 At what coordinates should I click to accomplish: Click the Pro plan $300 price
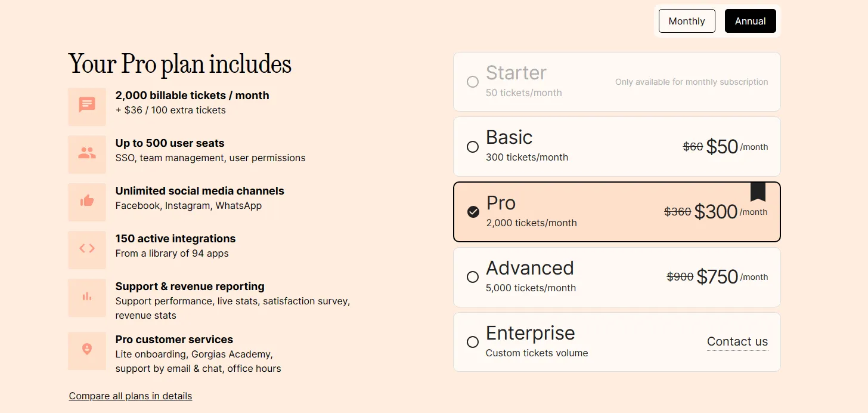coord(716,212)
